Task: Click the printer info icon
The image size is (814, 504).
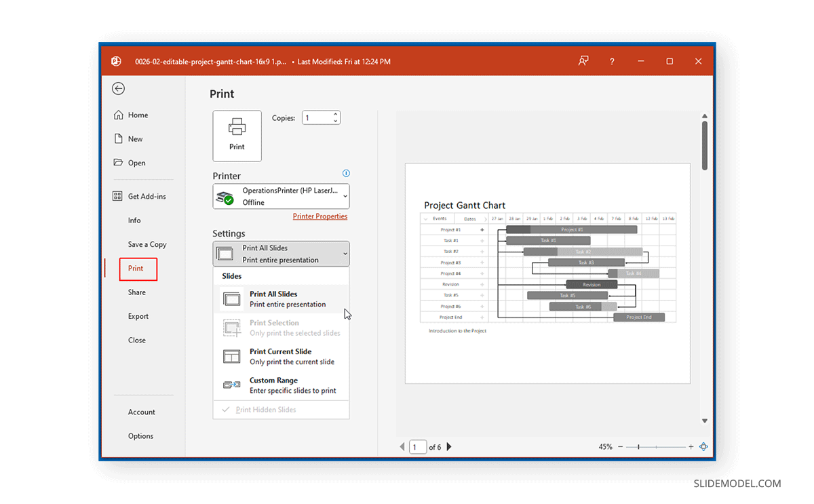Action: [x=346, y=173]
